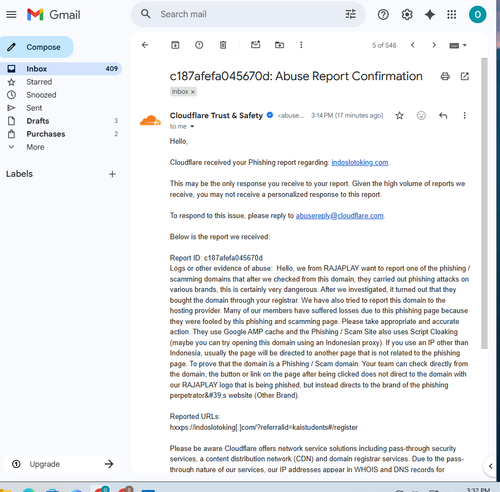Open the Gemini sparkle icon
This screenshot has width=500, height=492.
pos(430,15)
